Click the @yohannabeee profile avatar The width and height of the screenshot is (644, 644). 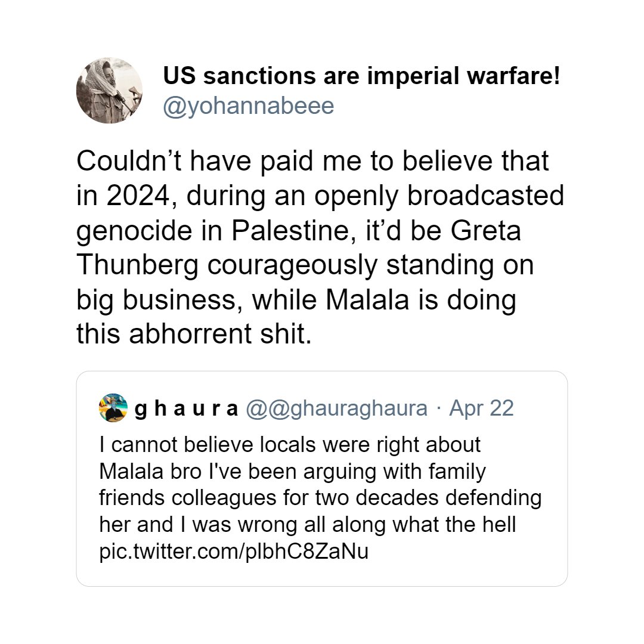(109, 91)
